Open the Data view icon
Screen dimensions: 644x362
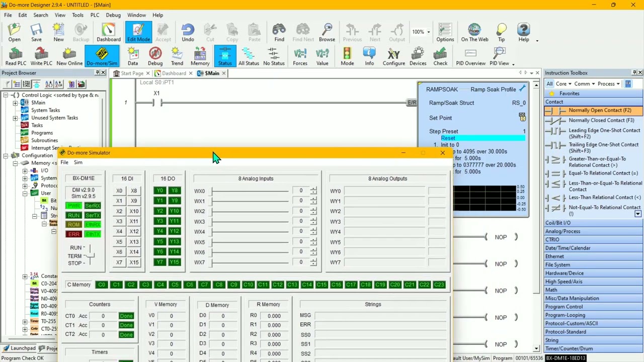point(133,56)
